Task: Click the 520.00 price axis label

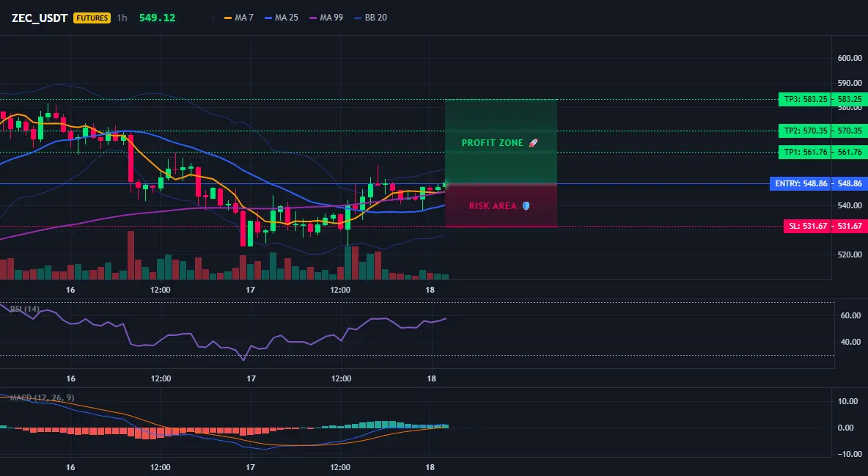Action: pyautogui.click(x=850, y=255)
